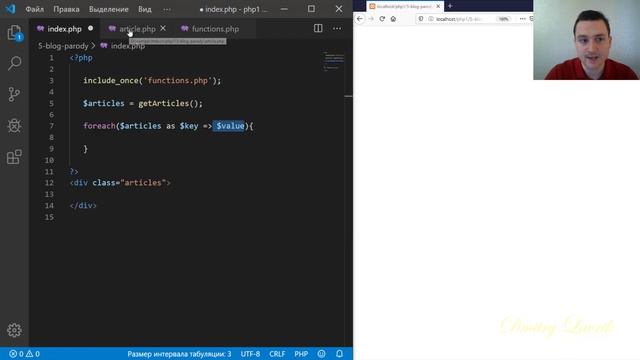Open the errors and warnings indicator
The height and width of the screenshot is (360, 640).
[x=24, y=354]
